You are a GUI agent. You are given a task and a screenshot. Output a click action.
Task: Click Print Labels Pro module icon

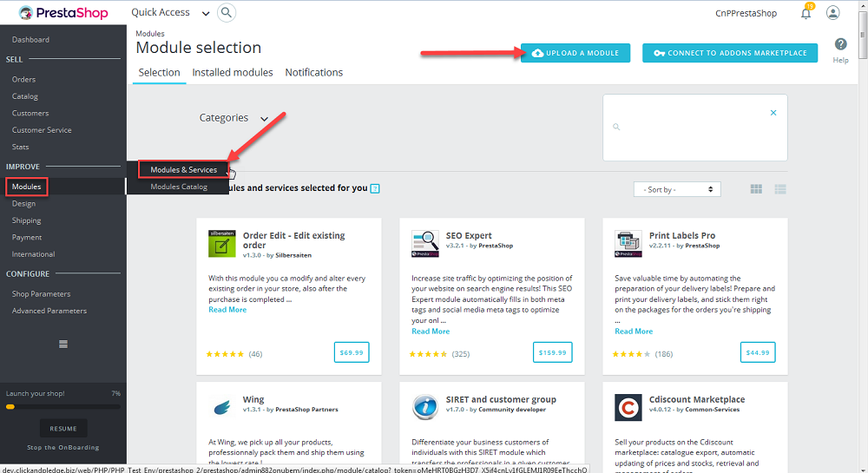point(628,244)
